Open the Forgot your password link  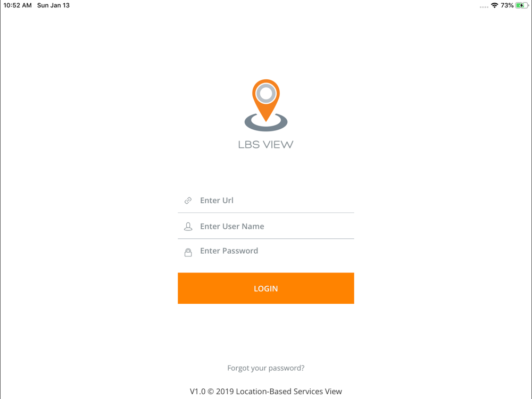point(266,368)
